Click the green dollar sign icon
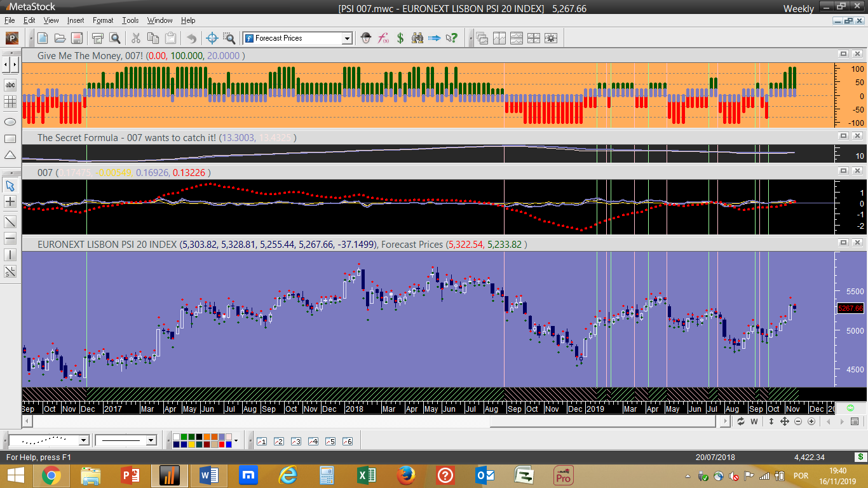This screenshot has width=868, height=488. point(400,38)
